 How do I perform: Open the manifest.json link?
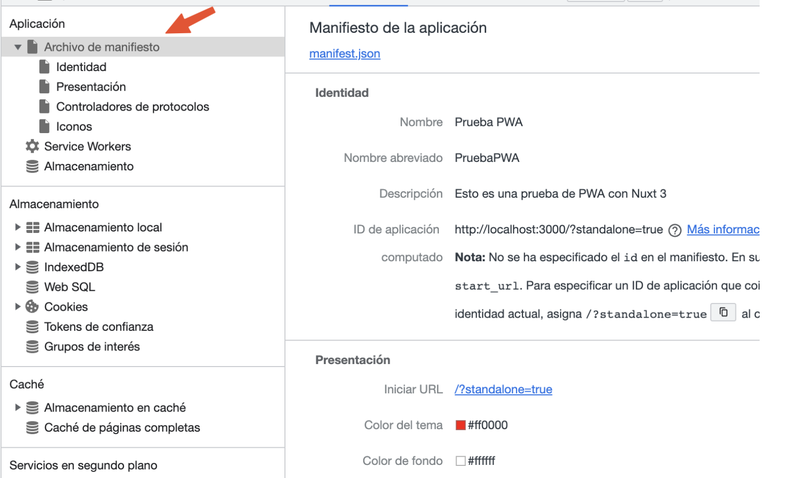[x=344, y=54]
